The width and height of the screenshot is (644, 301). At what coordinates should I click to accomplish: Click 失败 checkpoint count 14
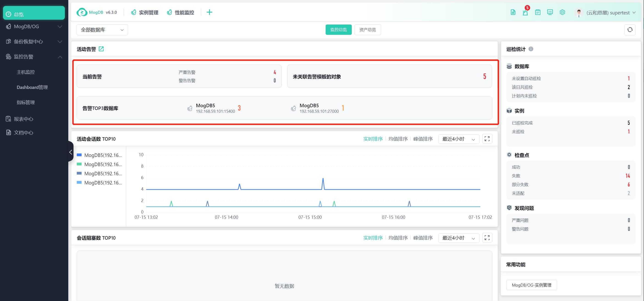click(627, 176)
